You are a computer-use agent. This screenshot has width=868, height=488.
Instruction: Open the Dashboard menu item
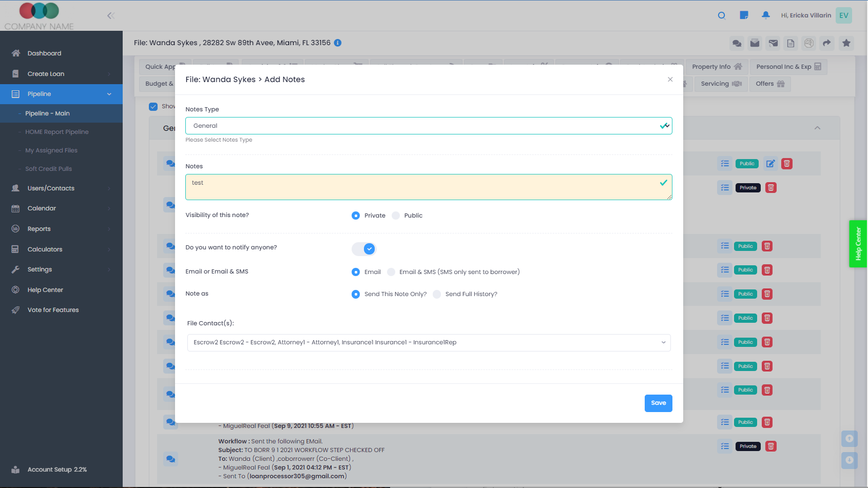click(44, 53)
